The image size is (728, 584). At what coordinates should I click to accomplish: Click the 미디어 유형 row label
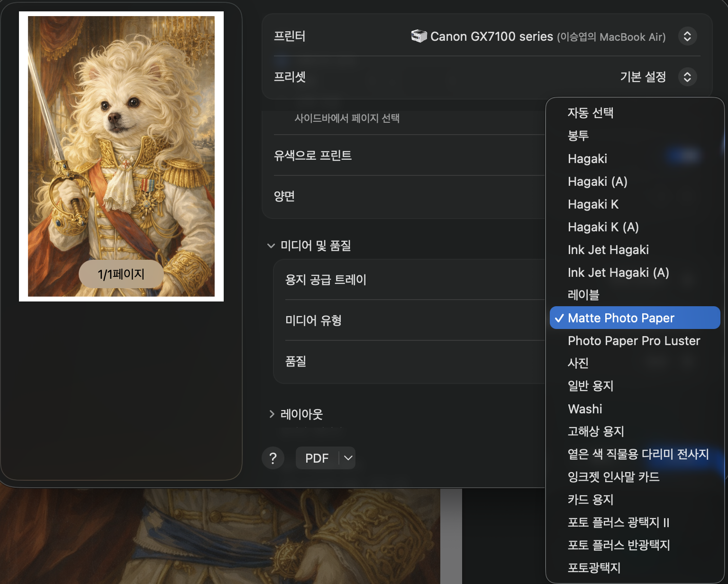click(313, 320)
